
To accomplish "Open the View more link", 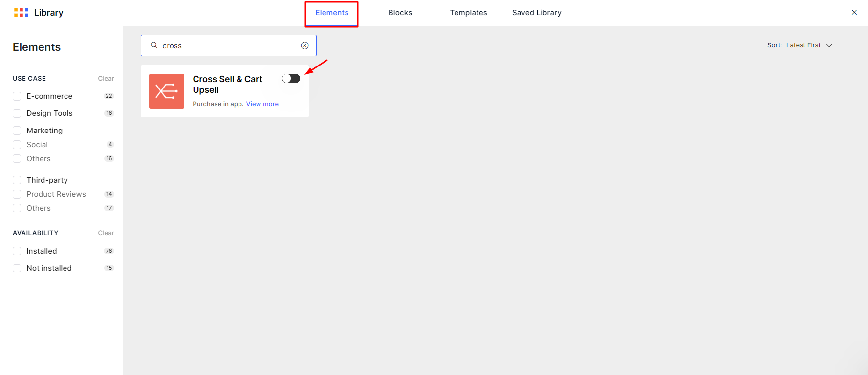I will coord(262,104).
